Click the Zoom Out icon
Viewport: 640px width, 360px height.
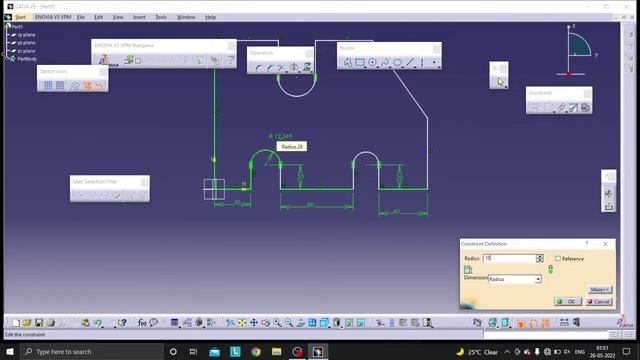(x=289, y=323)
